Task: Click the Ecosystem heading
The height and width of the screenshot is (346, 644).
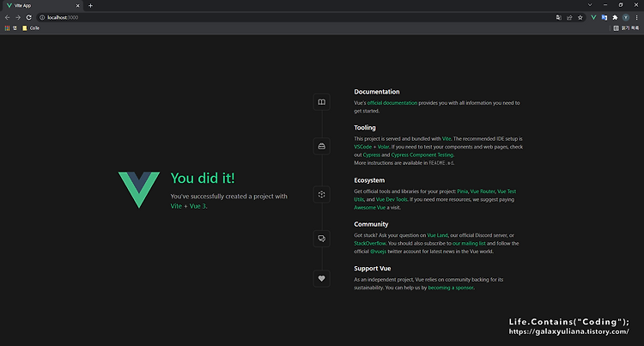Action: click(x=369, y=180)
